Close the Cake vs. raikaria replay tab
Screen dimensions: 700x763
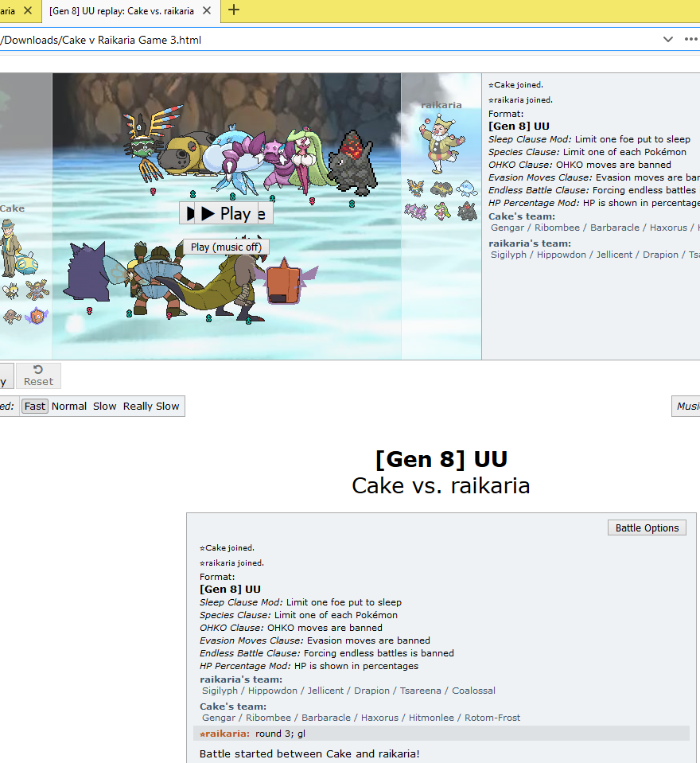pyautogui.click(x=207, y=10)
